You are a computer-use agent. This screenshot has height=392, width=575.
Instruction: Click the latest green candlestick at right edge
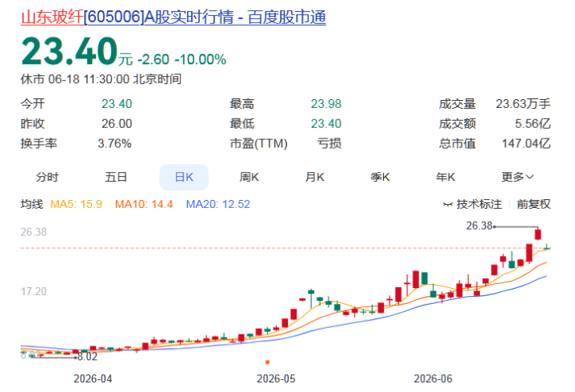pyautogui.click(x=546, y=247)
